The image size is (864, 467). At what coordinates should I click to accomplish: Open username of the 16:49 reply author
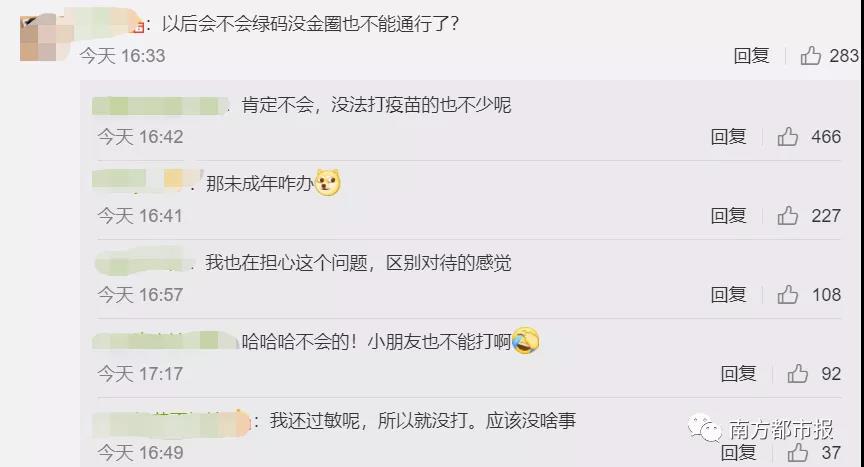pos(171,422)
